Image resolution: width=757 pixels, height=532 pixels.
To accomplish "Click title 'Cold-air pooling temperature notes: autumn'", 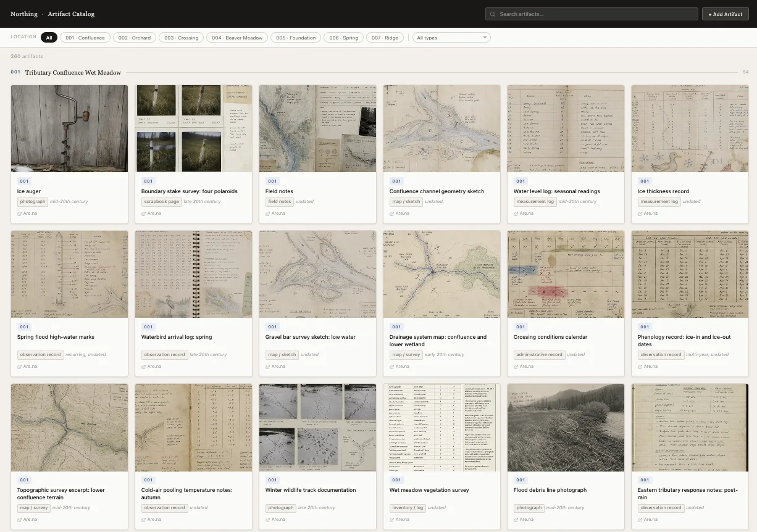I will tap(187, 494).
